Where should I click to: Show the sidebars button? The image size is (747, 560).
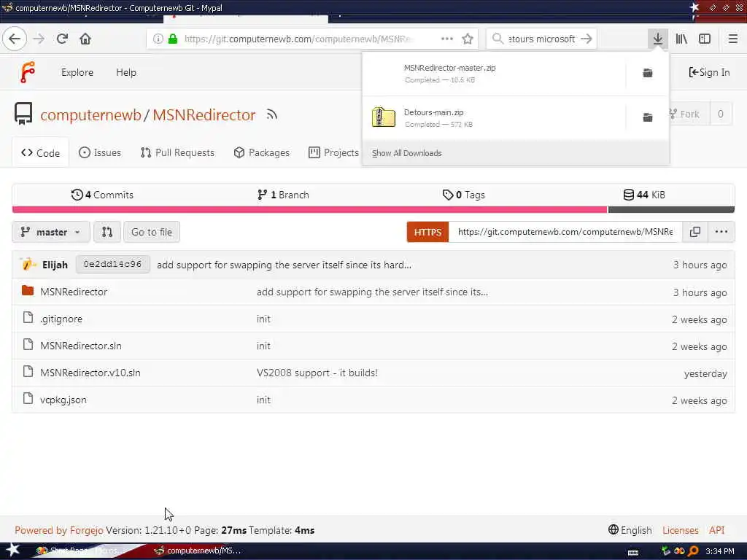(x=705, y=39)
